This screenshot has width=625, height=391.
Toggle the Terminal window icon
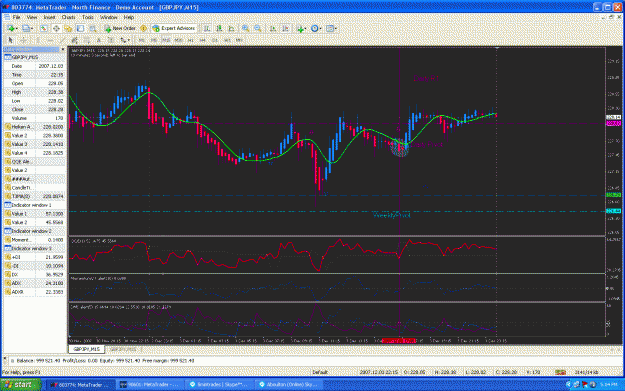(81, 28)
